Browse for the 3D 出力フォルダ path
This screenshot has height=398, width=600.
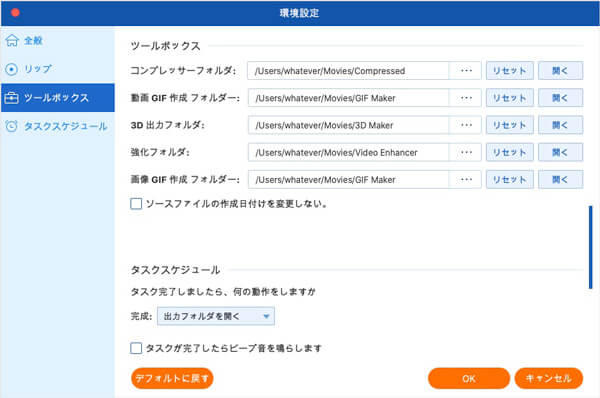click(466, 125)
